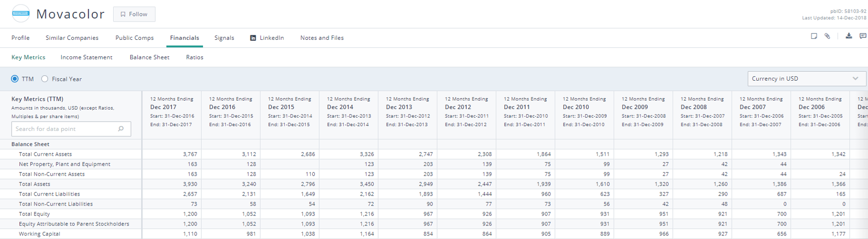Select the Total Assets row label
This screenshot has height=239, width=868.
[x=34, y=184]
